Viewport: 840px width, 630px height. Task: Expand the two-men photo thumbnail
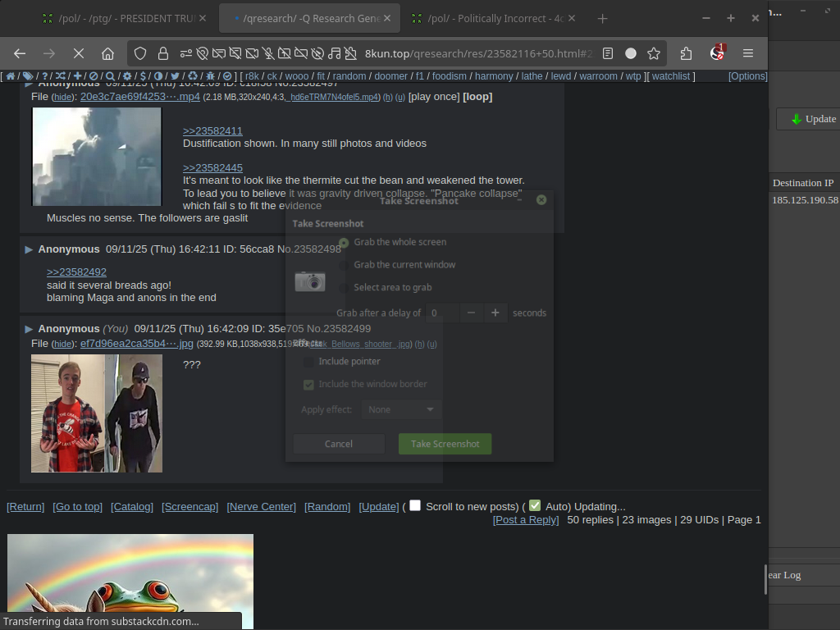click(x=97, y=413)
